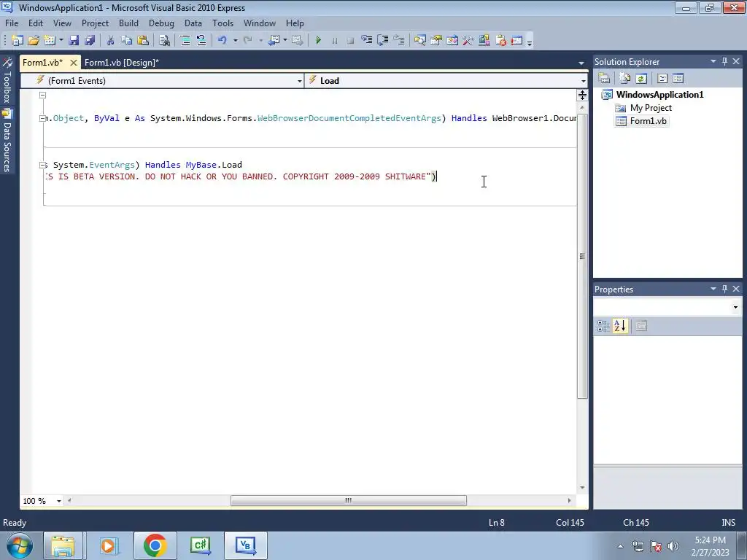Open the Edit menu
This screenshot has height=560, width=747.
coord(36,23)
